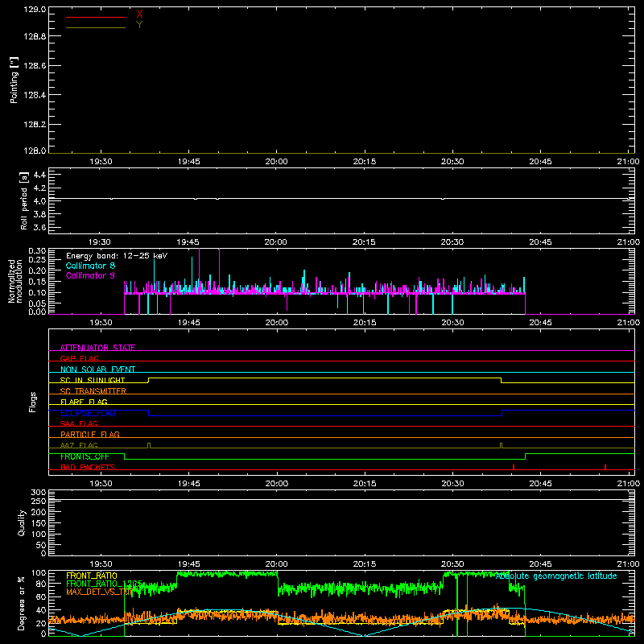
Task: Click 20:00 time label under Quality plot
Action: pos(276,564)
